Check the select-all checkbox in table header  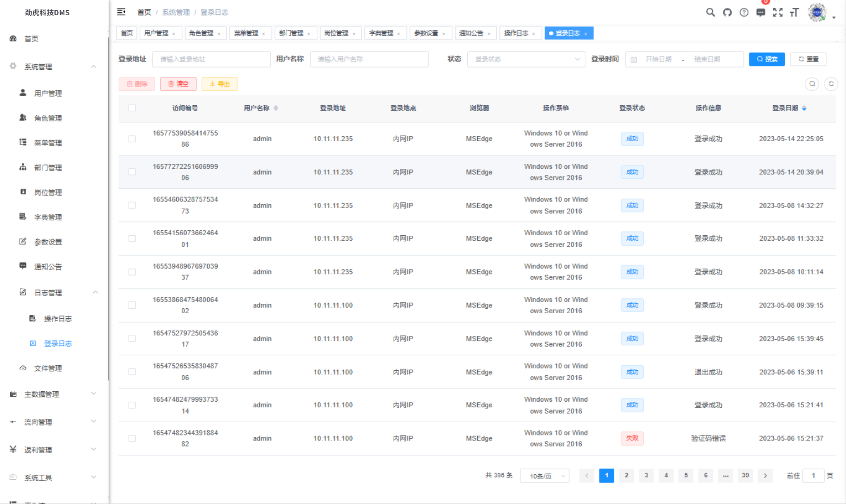pos(132,108)
